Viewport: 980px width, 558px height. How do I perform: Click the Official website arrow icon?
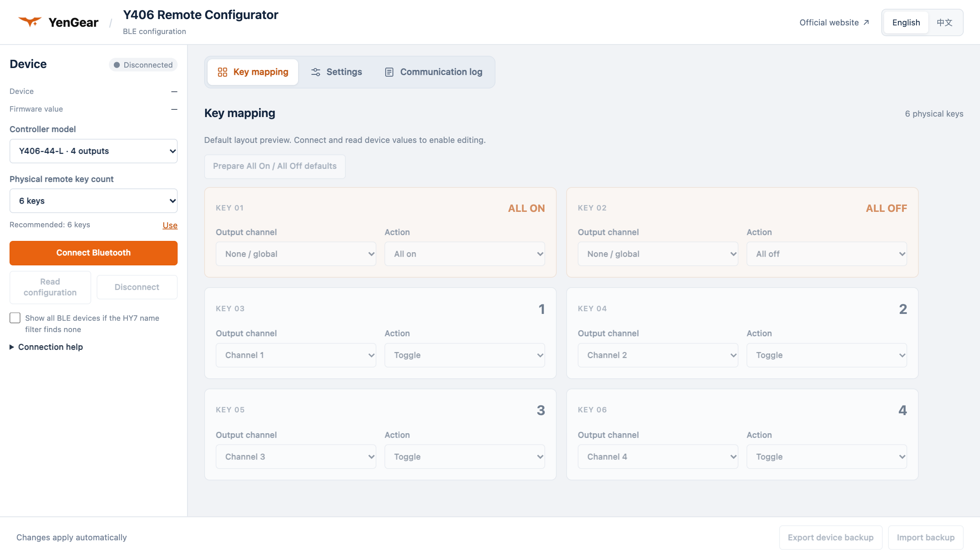(866, 23)
